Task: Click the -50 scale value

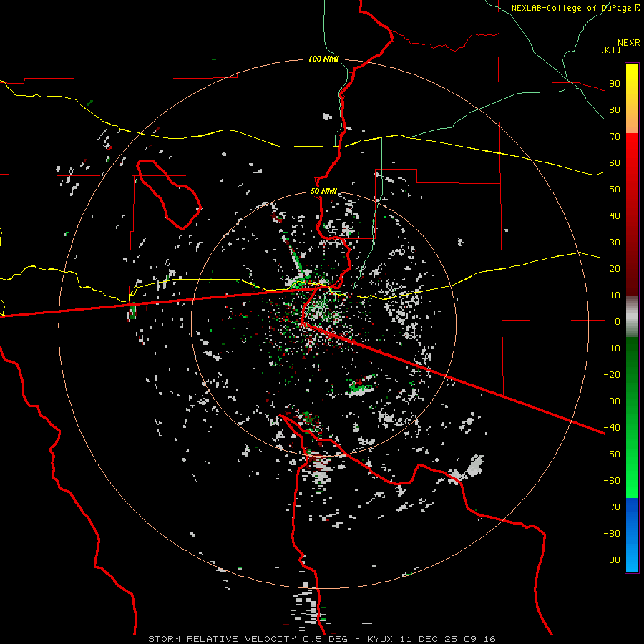Action: [x=612, y=454]
